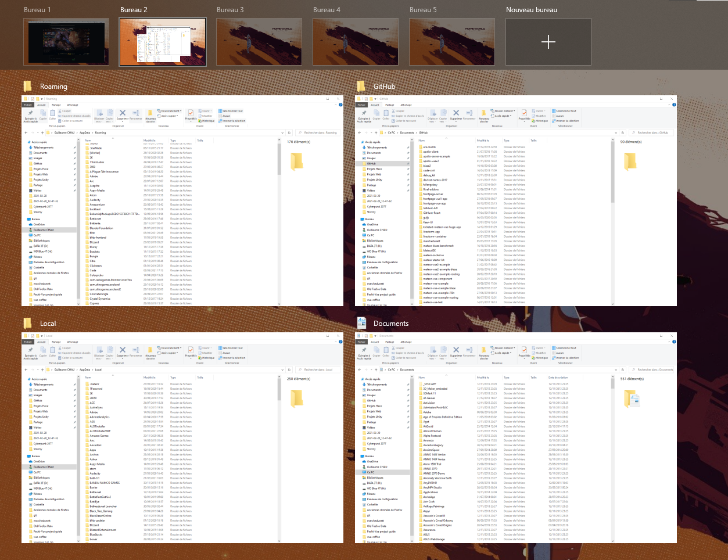The width and height of the screenshot is (728, 560).
Task: Click the Coller icon in GitHub window
Action: [x=386, y=113]
